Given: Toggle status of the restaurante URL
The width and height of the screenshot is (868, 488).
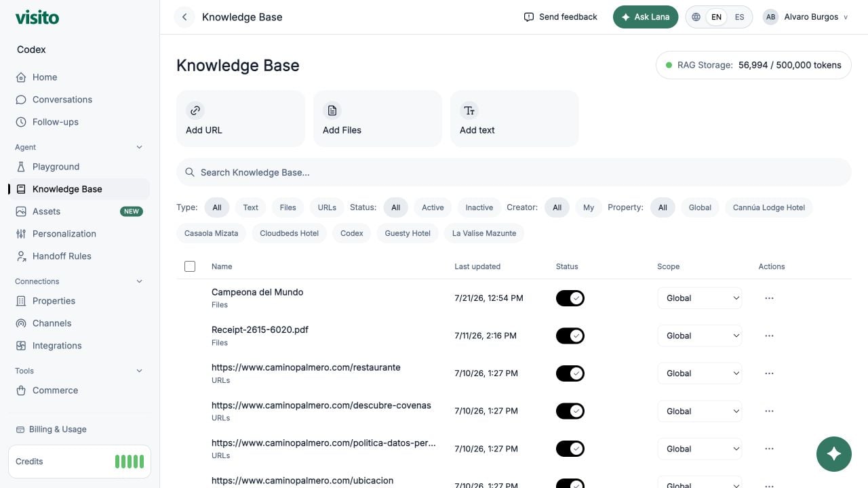Looking at the screenshot, I should pyautogui.click(x=570, y=373).
